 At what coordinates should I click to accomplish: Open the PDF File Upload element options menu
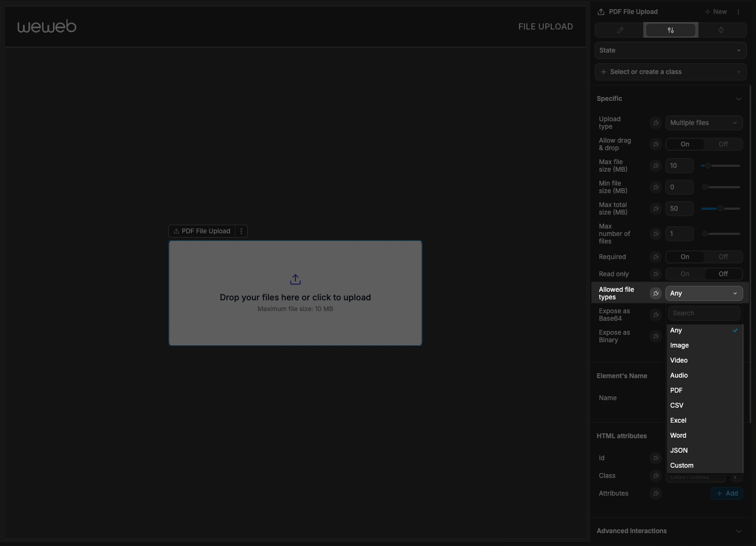[241, 231]
